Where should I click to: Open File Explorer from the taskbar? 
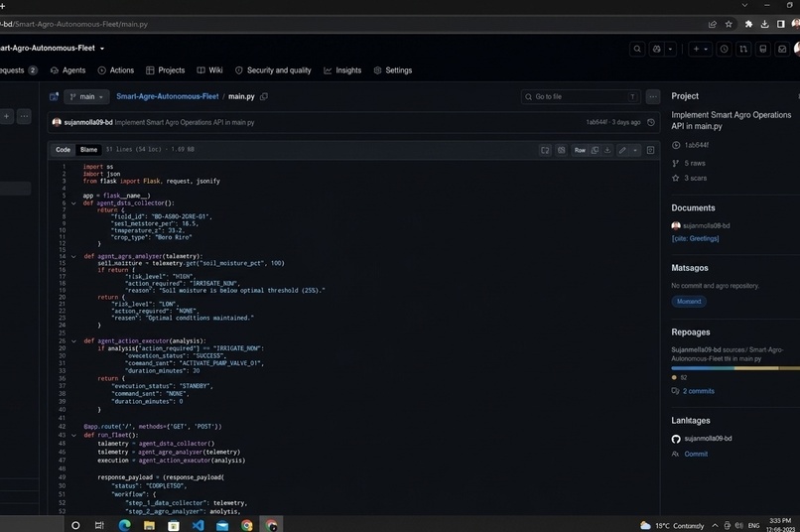coord(149,525)
